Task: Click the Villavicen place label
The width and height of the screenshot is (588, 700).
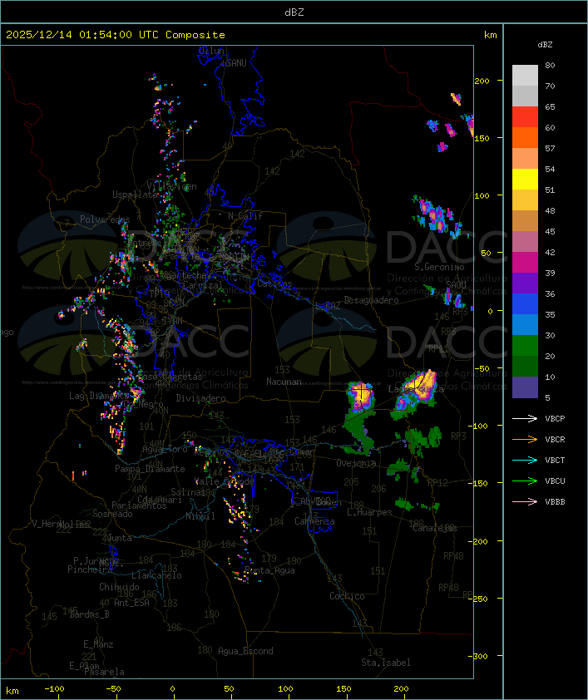Action: [x=172, y=186]
